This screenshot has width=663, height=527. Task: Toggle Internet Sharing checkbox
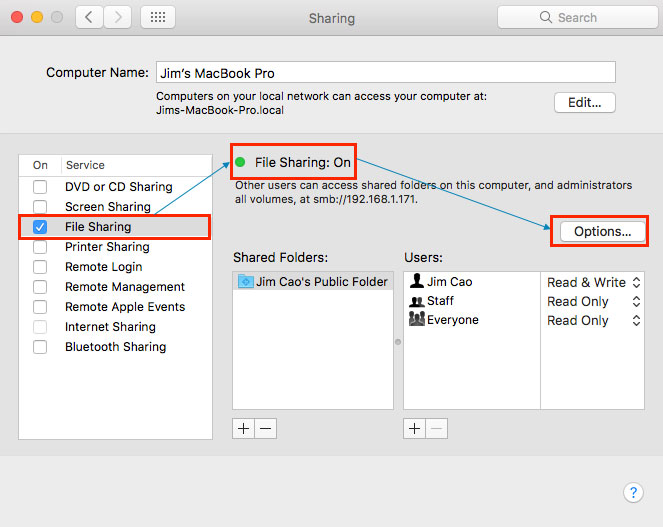[40, 327]
